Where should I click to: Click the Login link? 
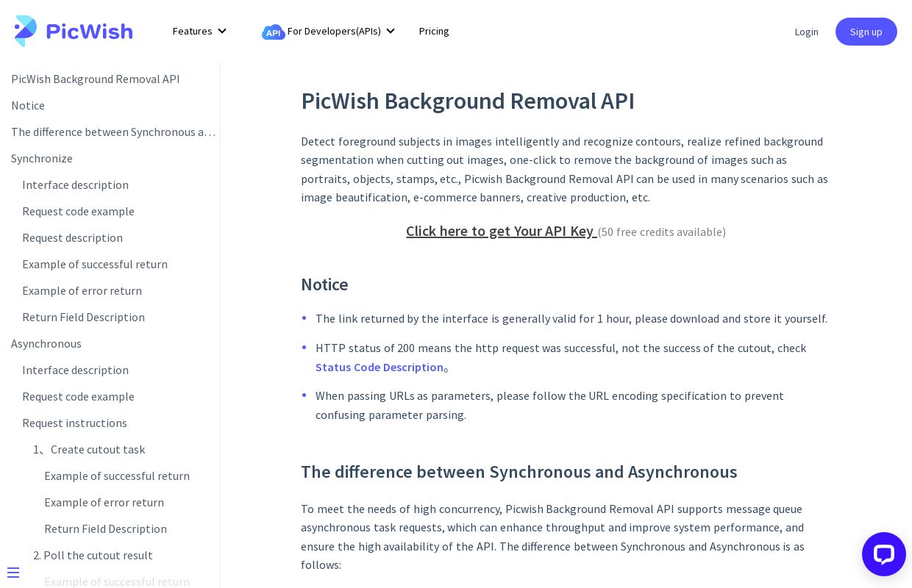[x=806, y=32]
